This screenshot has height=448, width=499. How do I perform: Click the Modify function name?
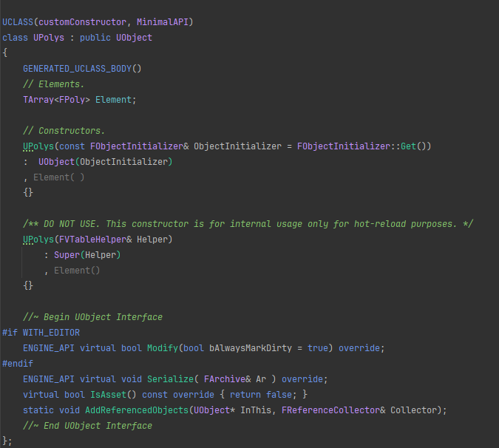point(163,348)
